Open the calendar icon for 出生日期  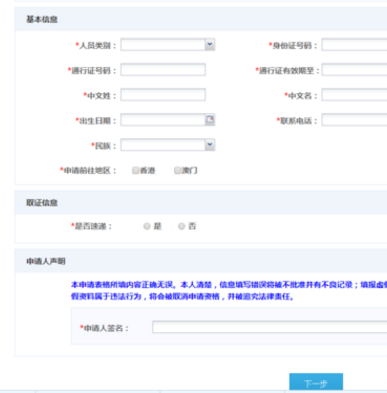[210, 120]
